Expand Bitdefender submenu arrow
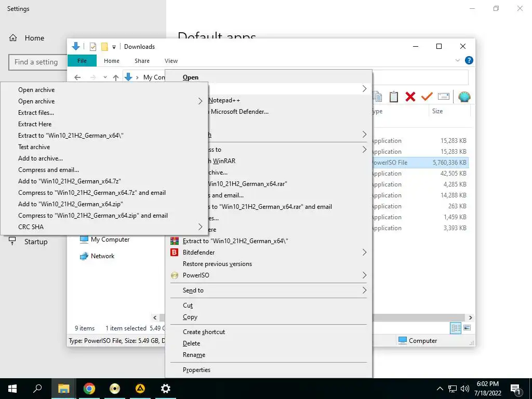532x399 pixels. pos(364,252)
